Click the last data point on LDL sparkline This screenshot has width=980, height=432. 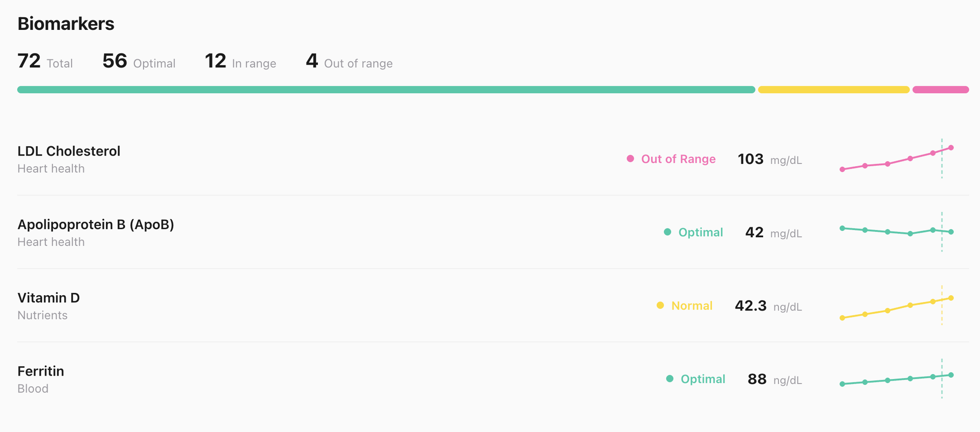[x=951, y=148]
